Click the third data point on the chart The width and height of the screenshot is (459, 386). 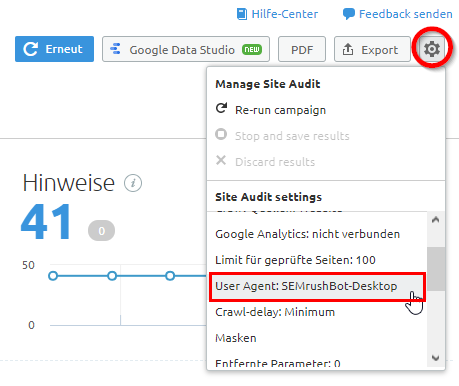coord(170,276)
